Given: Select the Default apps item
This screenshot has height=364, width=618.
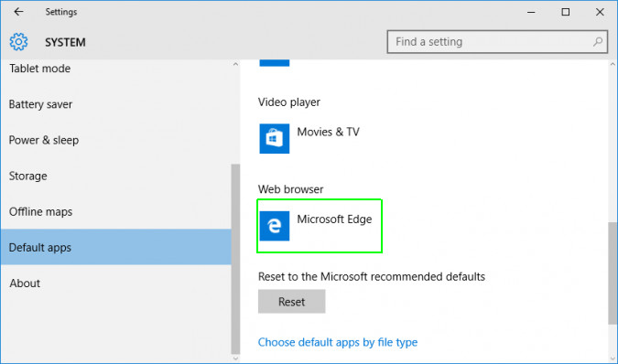Looking at the screenshot, I should click(x=116, y=247).
